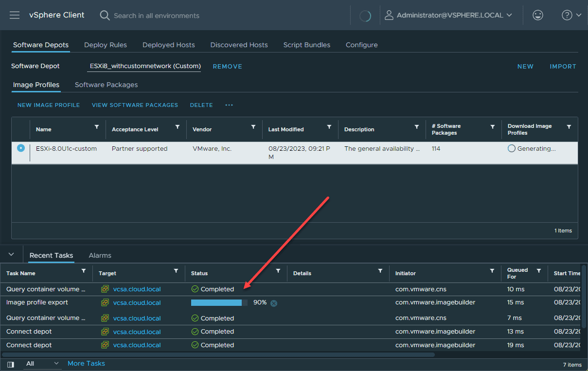Click the search magnifier icon

[105, 16]
